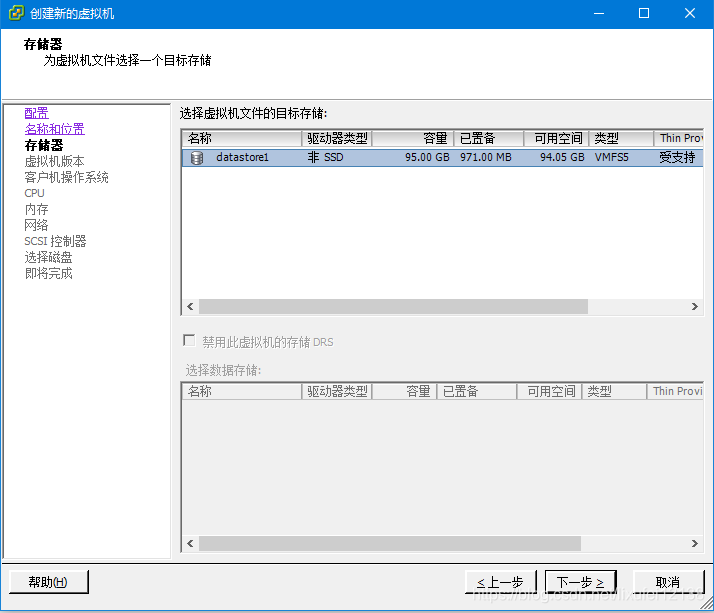Sort upper table by 类型 column

pyautogui.click(x=621, y=138)
